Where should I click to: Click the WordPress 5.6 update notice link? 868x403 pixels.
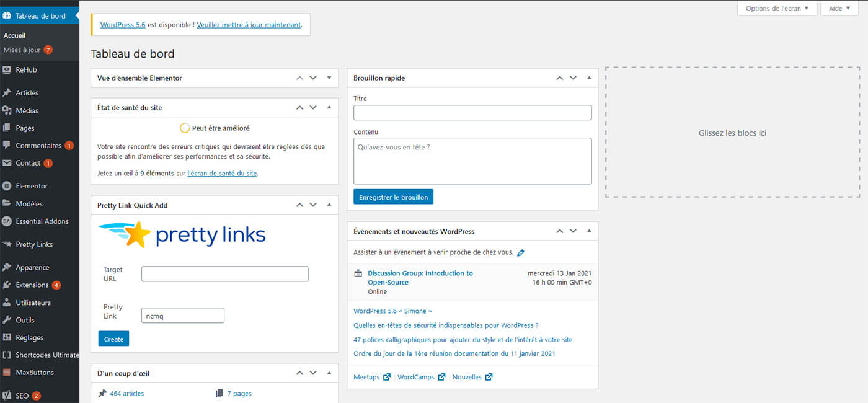tap(123, 25)
